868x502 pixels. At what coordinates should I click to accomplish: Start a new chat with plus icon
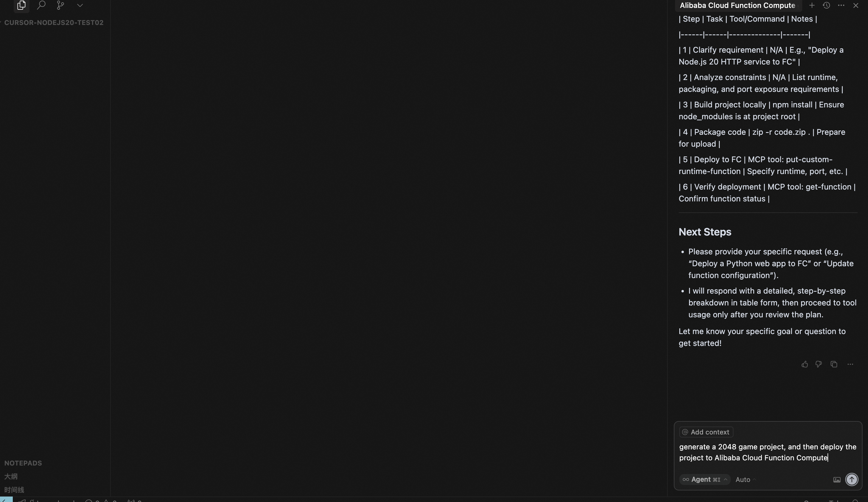pos(812,5)
